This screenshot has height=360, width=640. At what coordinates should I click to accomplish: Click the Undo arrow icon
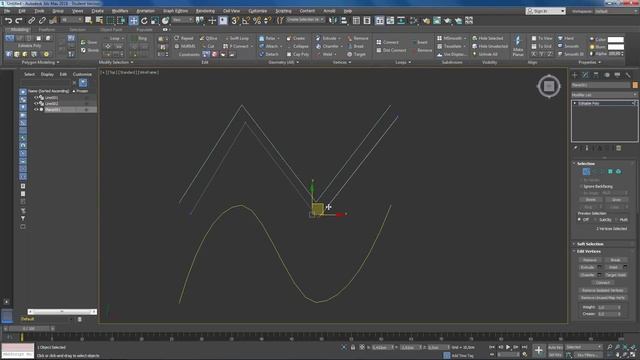point(8,20)
